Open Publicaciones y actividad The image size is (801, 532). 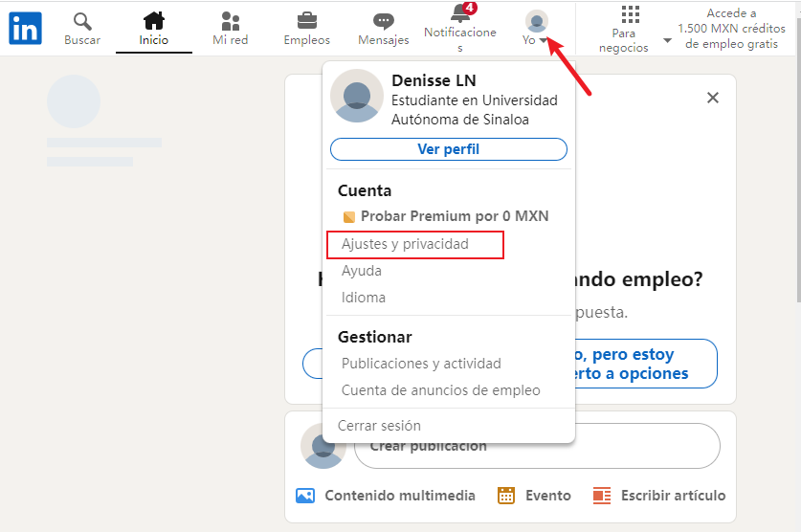click(x=421, y=364)
